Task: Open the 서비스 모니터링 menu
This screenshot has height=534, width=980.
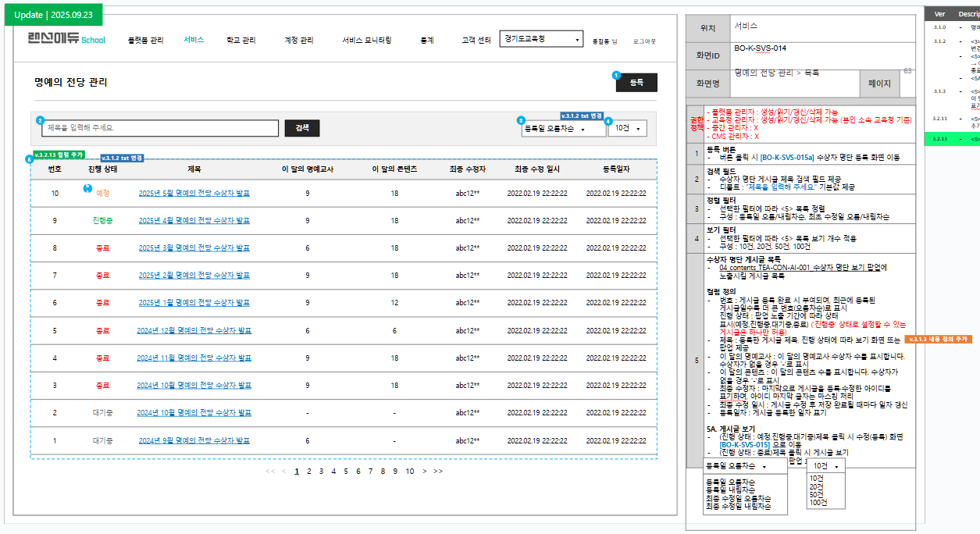Action: [366, 40]
